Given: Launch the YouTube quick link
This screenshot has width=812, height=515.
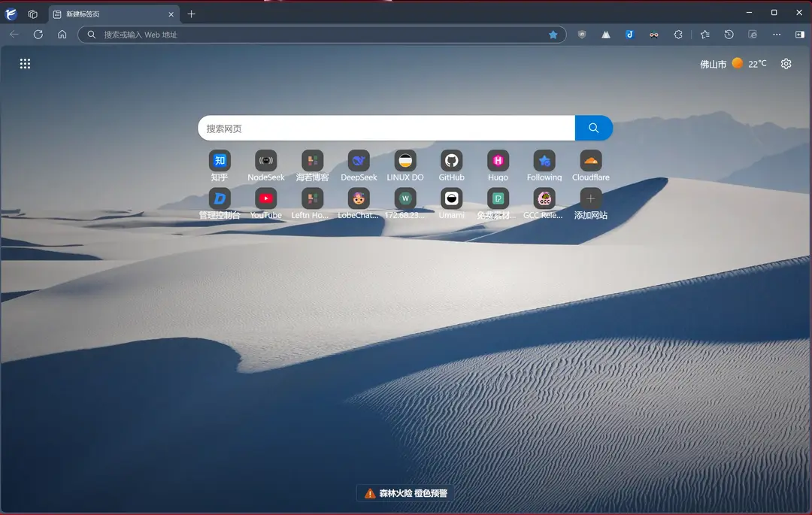Looking at the screenshot, I should point(265,199).
